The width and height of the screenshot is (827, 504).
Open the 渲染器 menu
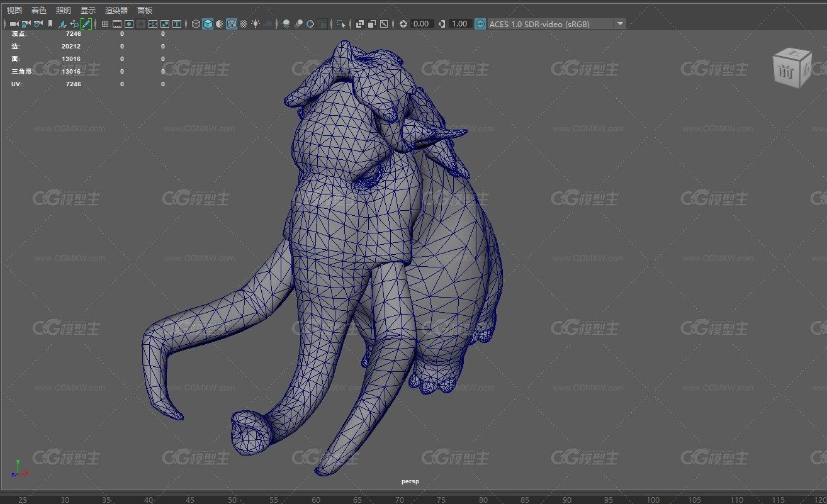pyautogui.click(x=116, y=10)
